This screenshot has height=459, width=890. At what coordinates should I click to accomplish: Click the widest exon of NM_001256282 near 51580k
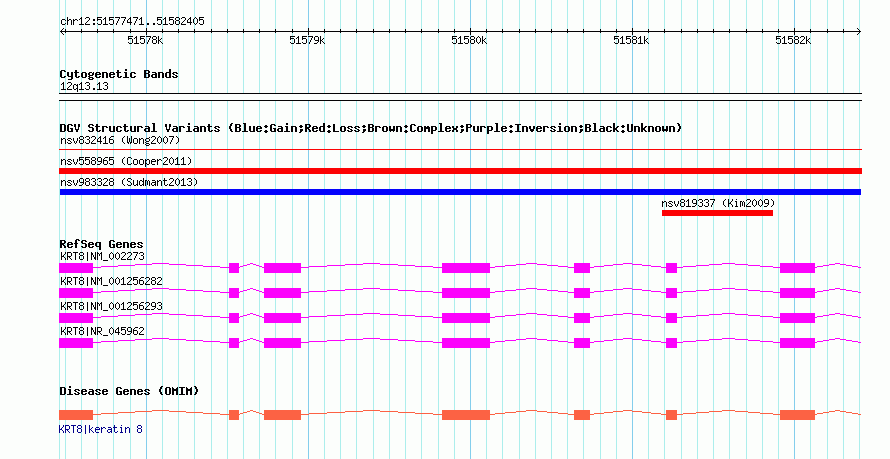tap(466, 293)
